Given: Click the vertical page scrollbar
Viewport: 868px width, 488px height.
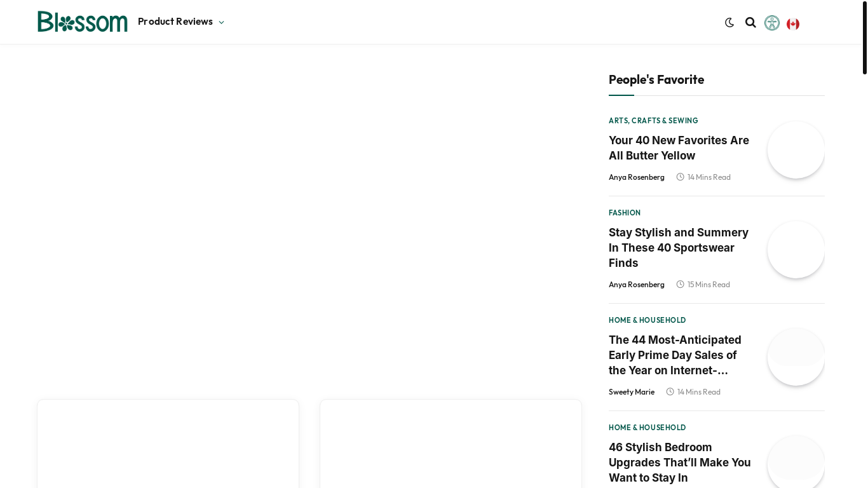Looking at the screenshot, I should [x=865, y=38].
